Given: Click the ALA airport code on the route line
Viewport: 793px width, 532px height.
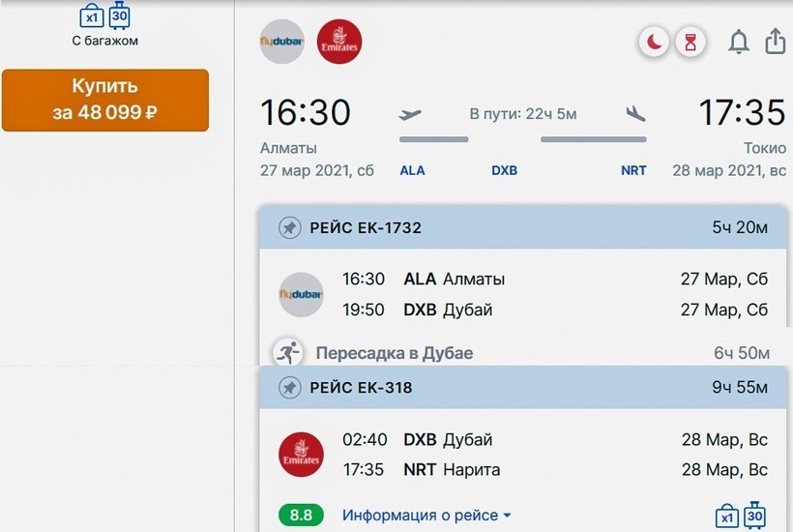Looking at the screenshot, I should 412,170.
